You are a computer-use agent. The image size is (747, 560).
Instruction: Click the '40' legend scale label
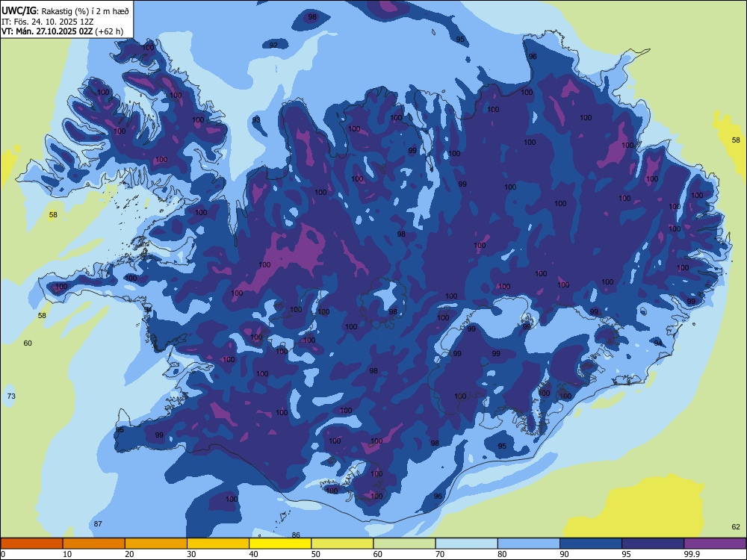pos(253,554)
